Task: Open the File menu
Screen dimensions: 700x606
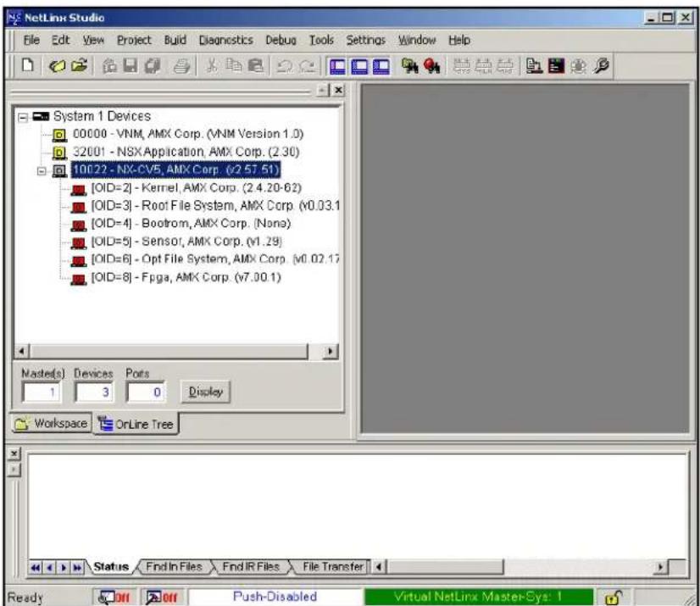Action: [x=31, y=40]
